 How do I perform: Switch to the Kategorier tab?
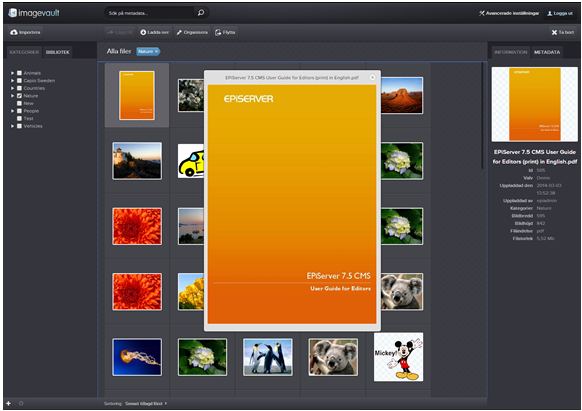click(x=24, y=52)
